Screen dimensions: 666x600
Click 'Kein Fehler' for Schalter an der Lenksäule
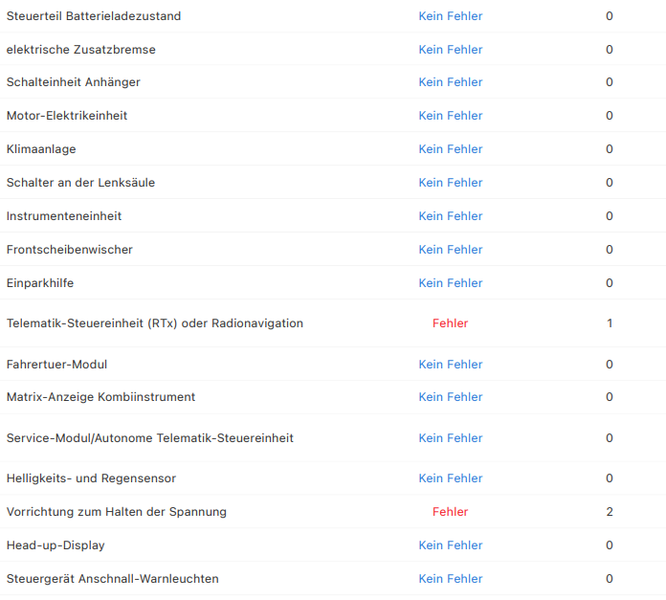pos(450,183)
